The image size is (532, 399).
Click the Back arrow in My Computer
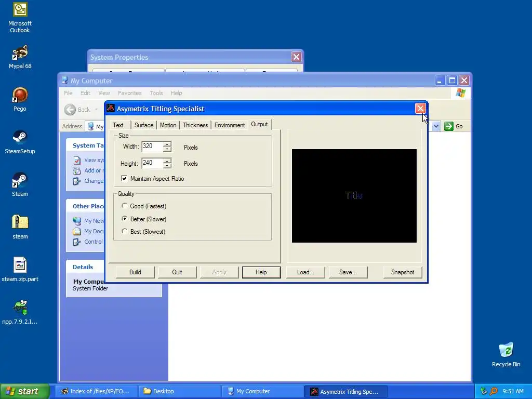click(x=70, y=110)
